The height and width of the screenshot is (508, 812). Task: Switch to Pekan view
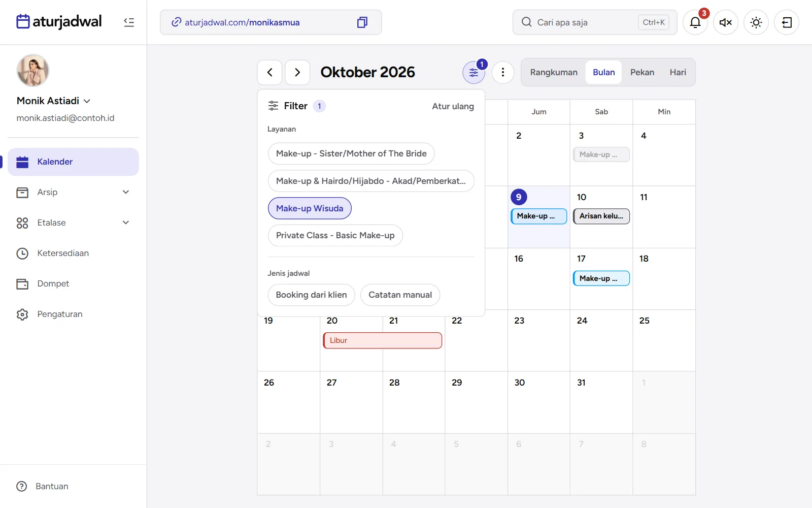(x=642, y=72)
